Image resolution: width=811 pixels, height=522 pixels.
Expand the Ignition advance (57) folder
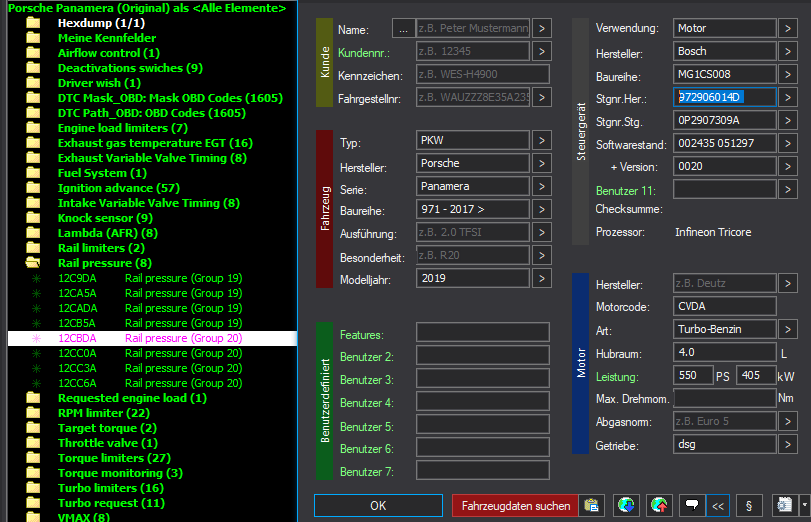click(x=33, y=188)
